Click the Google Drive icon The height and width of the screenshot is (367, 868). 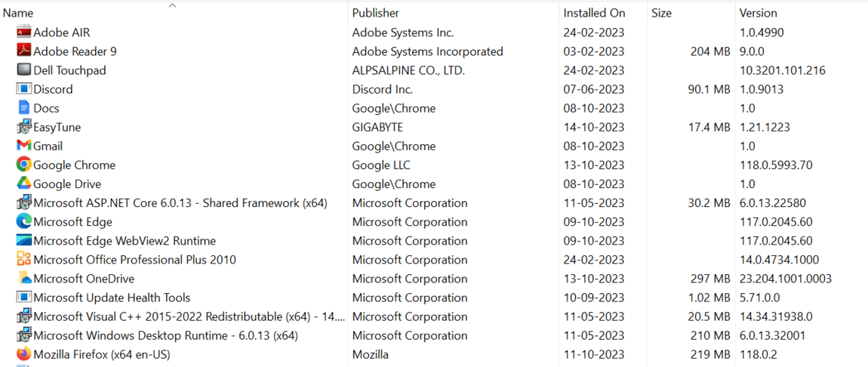click(24, 183)
